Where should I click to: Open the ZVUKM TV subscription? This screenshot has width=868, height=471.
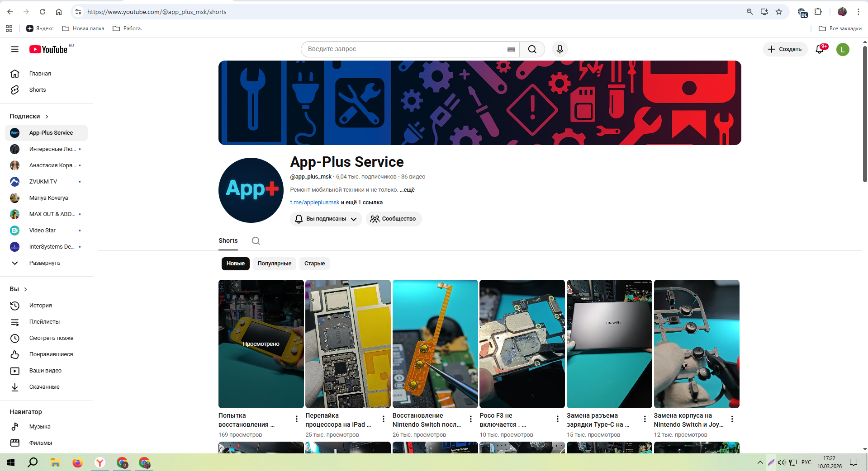(47, 182)
